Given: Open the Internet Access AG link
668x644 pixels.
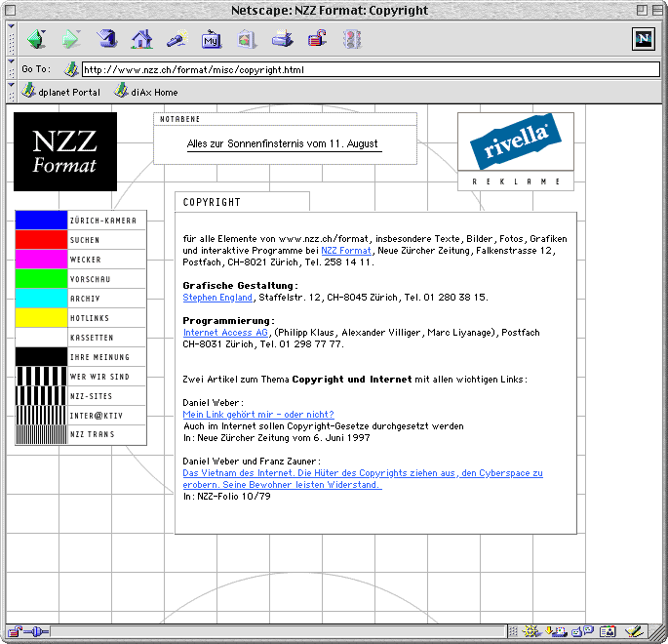Looking at the screenshot, I should 225,333.
